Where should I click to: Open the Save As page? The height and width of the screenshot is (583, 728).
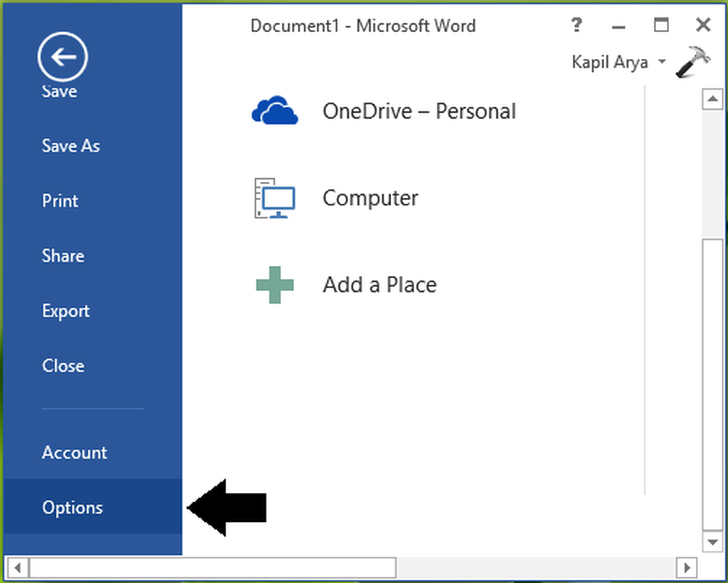coord(71,146)
